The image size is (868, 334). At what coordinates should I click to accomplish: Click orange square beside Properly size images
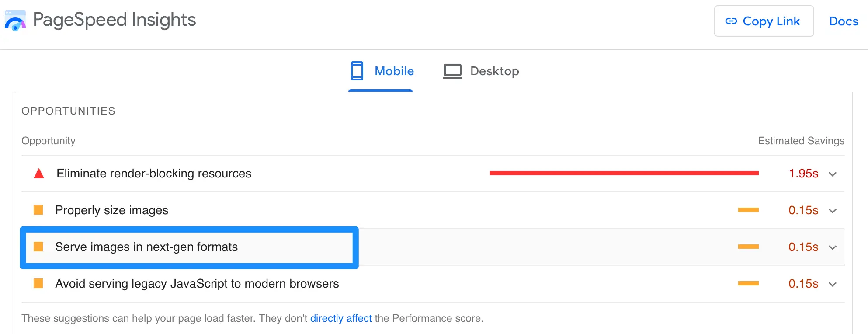click(38, 210)
